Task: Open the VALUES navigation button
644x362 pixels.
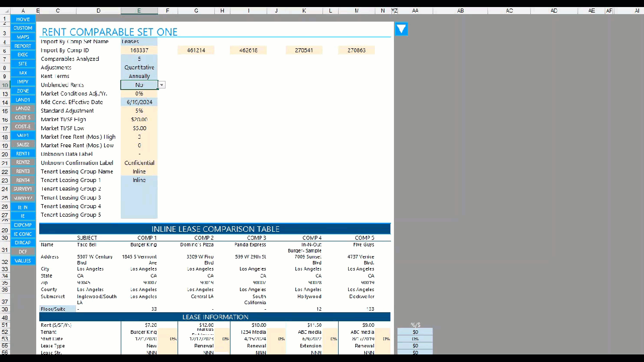Action: click(x=23, y=260)
